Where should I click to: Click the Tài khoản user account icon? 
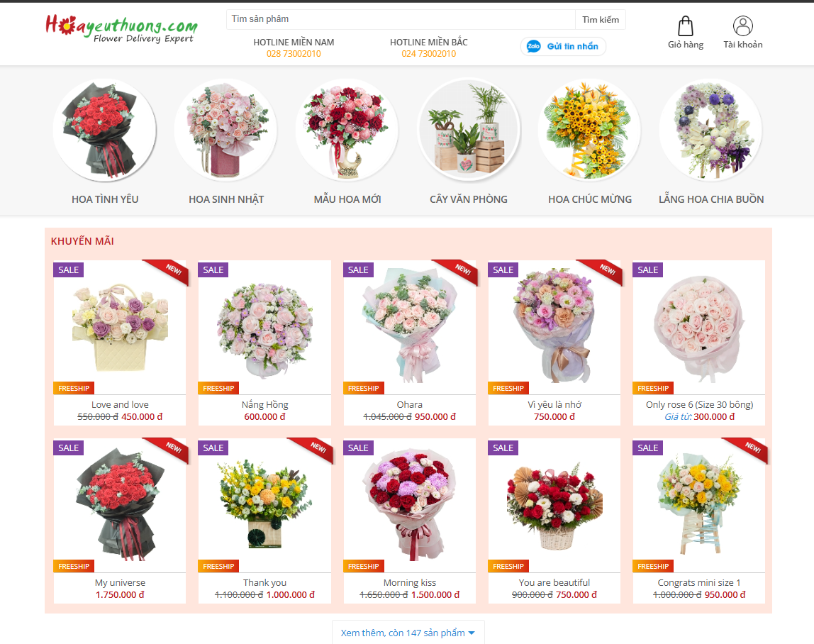click(743, 26)
